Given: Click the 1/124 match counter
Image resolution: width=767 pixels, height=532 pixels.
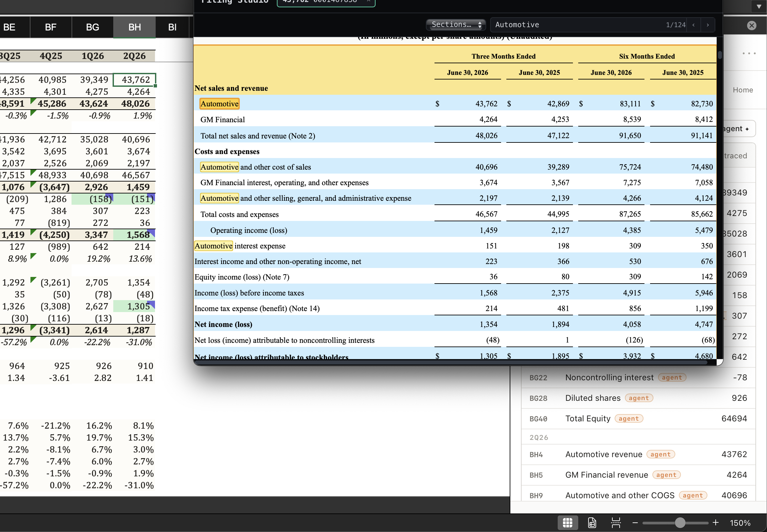Looking at the screenshot, I should click(676, 25).
